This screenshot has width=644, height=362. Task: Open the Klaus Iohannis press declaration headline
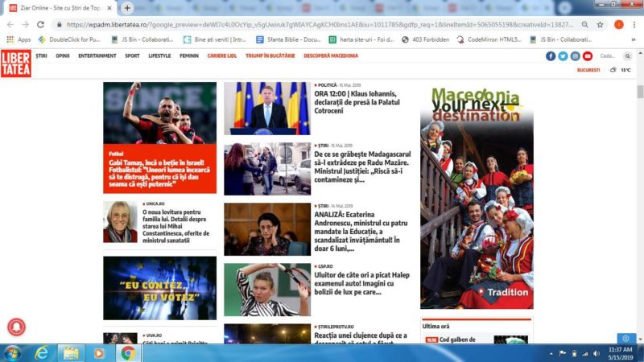pos(357,102)
